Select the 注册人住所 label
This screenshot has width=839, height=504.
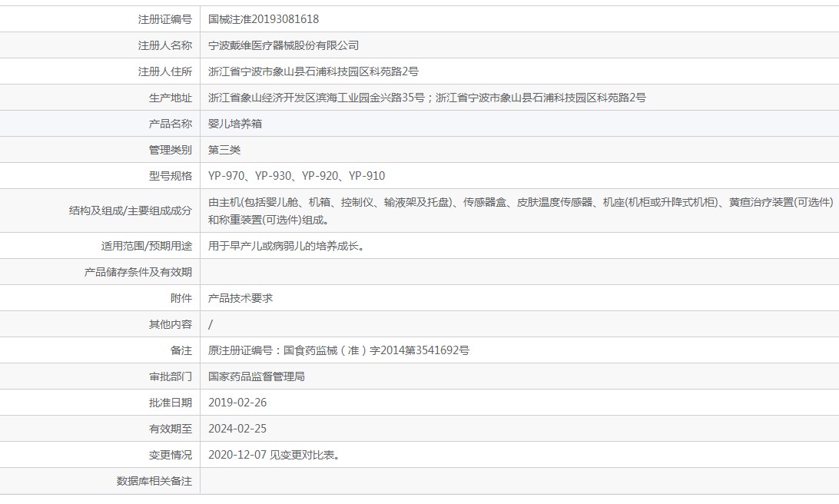164,71
